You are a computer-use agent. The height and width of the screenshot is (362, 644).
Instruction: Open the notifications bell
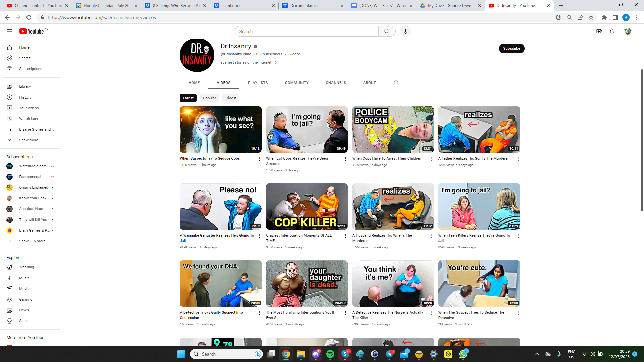(x=612, y=31)
